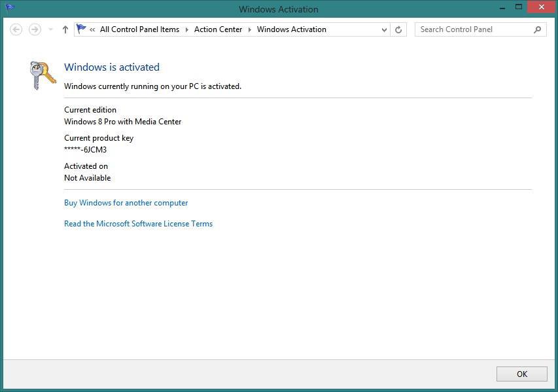Refresh the Windows Activation page

(398, 30)
